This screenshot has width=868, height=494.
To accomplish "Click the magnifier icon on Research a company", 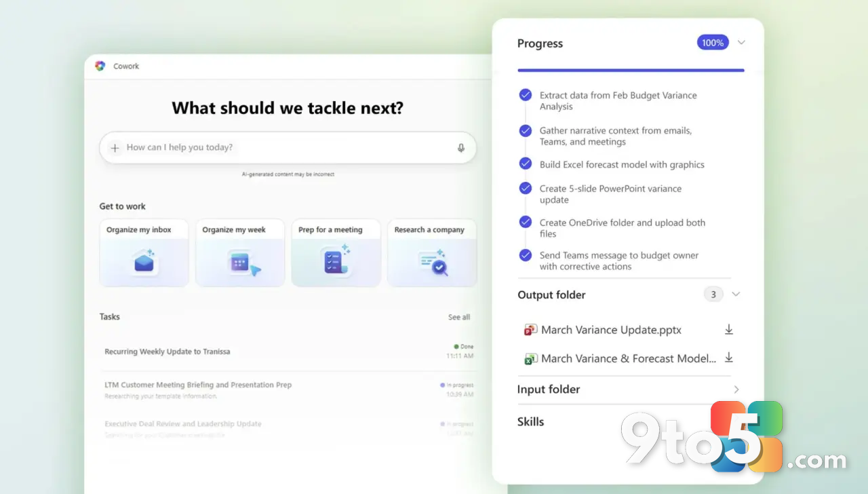I will (433, 263).
